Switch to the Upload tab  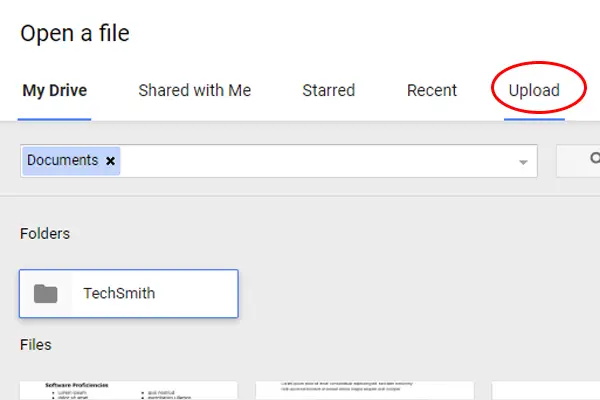click(x=534, y=91)
